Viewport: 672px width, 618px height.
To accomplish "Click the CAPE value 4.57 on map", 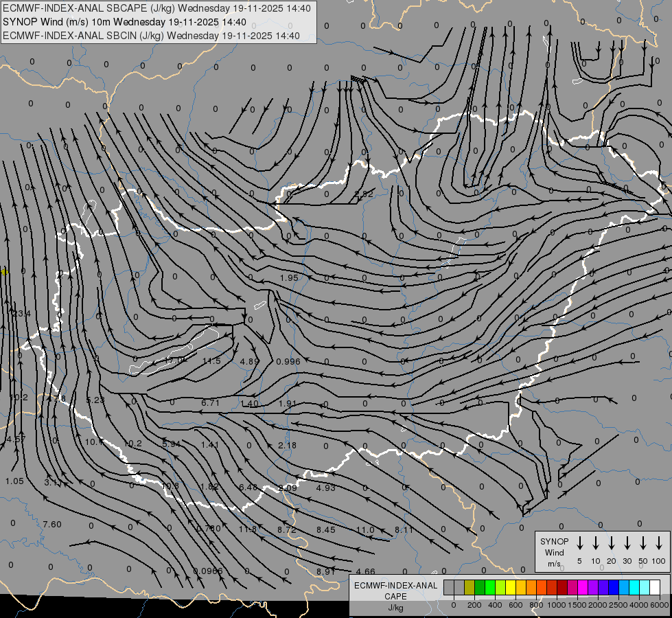I will pos(16,439).
